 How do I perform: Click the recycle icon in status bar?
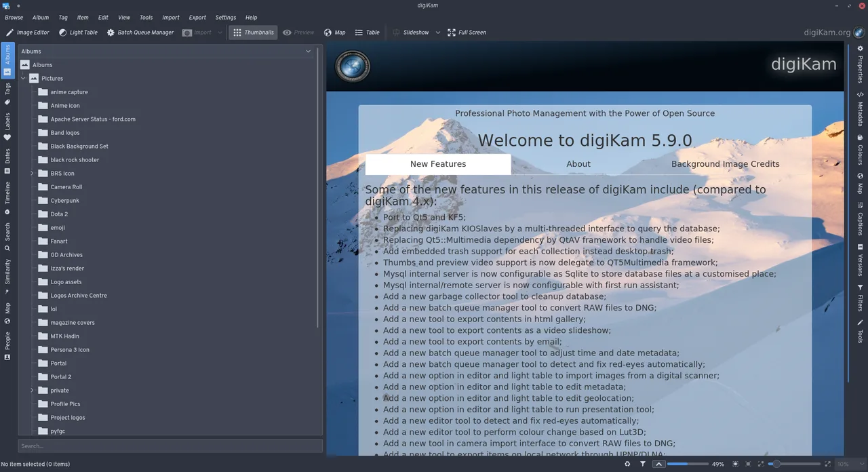click(x=628, y=464)
